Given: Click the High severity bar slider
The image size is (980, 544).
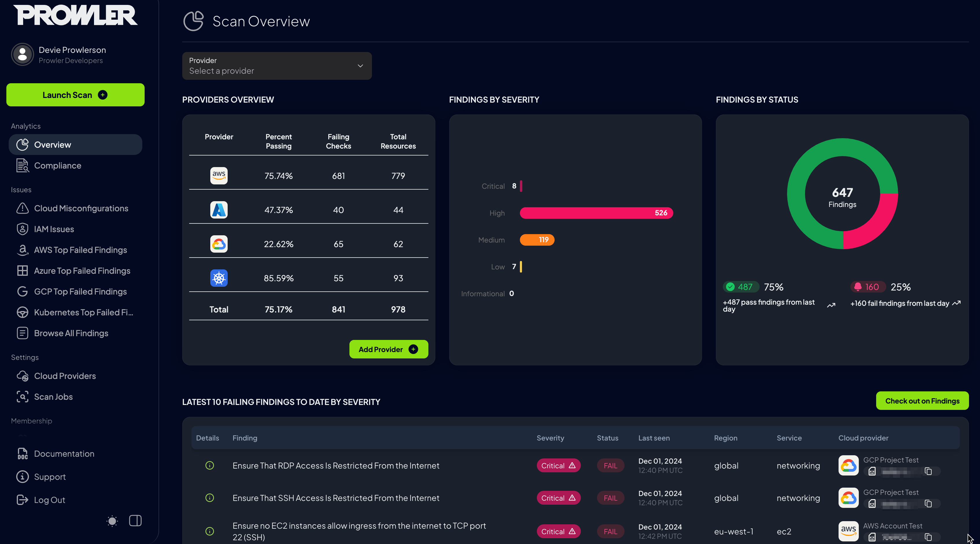Looking at the screenshot, I should click(x=596, y=213).
